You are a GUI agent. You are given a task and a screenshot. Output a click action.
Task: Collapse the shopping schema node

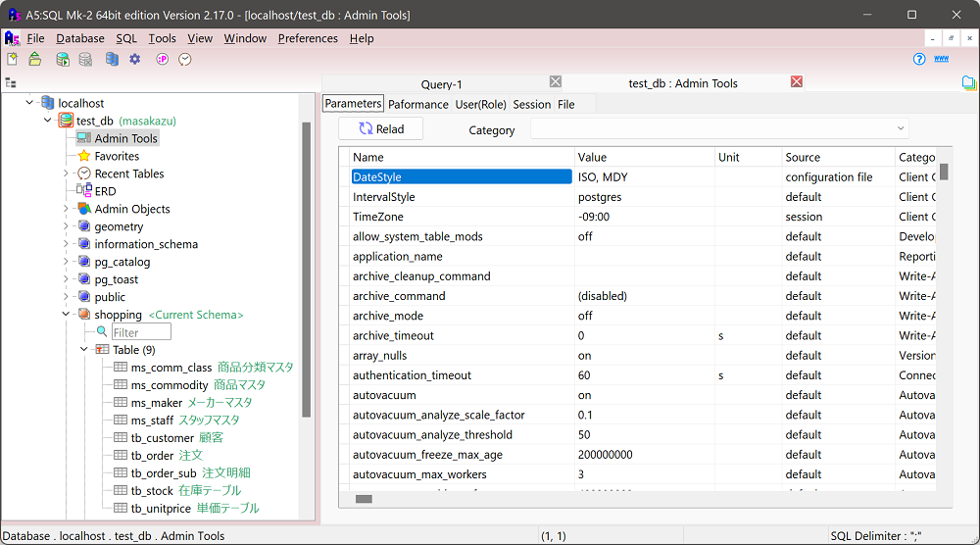tap(66, 314)
